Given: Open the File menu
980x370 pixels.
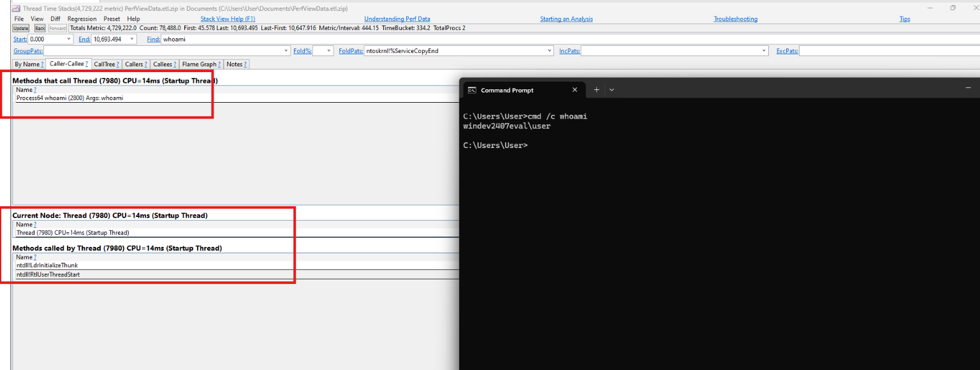Looking at the screenshot, I should (19, 19).
